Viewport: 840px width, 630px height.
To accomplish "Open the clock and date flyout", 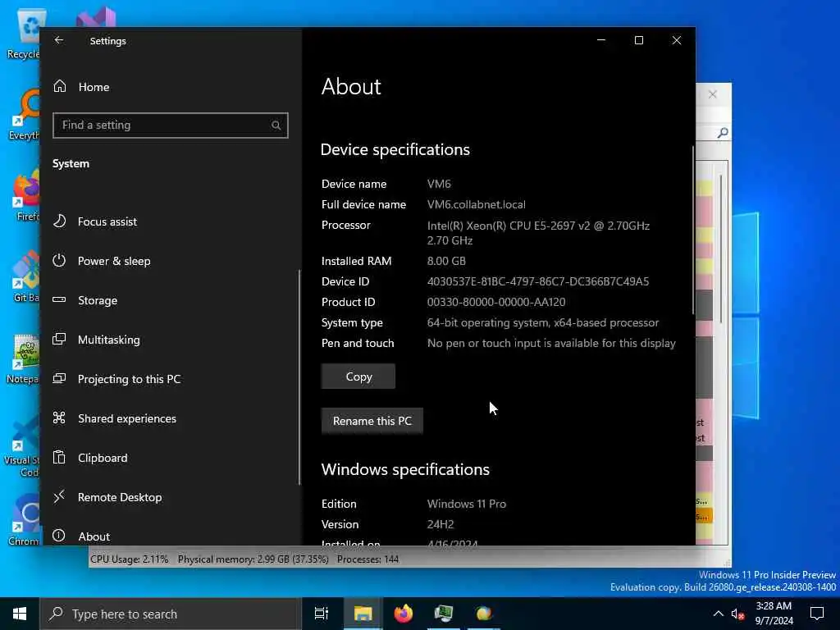I will (774, 614).
